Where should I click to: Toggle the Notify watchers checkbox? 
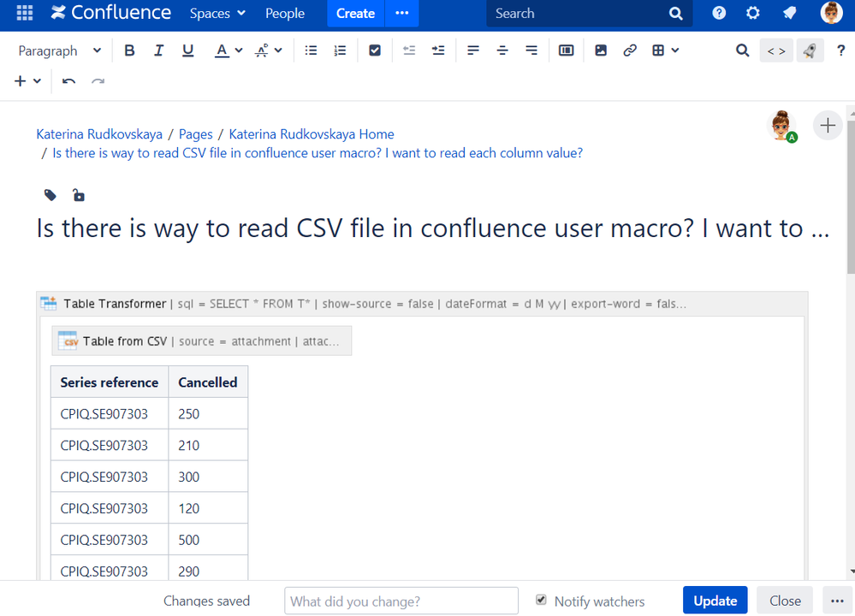541,600
